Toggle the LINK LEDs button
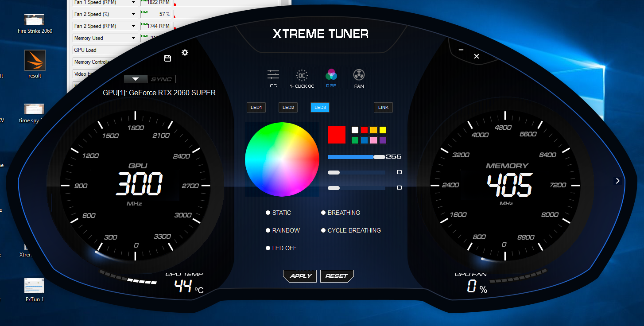The height and width of the screenshot is (326, 644). 383,107
